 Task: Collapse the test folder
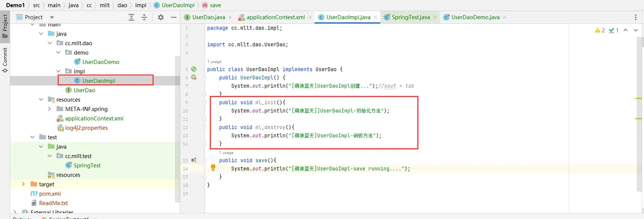[x=32, y=137]
